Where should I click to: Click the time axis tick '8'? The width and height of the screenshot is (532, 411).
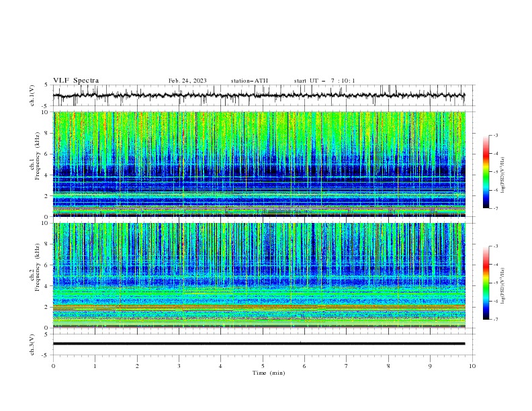[x=388, y=366]
